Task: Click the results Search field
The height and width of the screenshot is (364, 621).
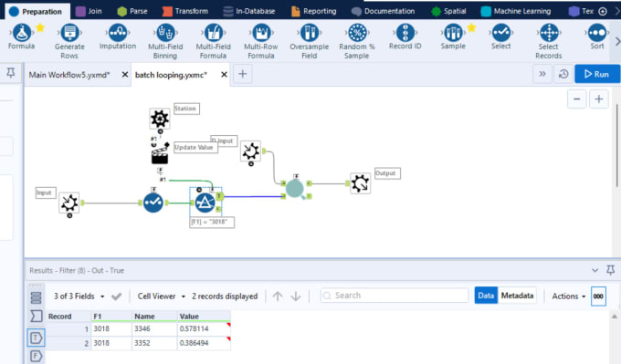Action: tap(395, 296)
